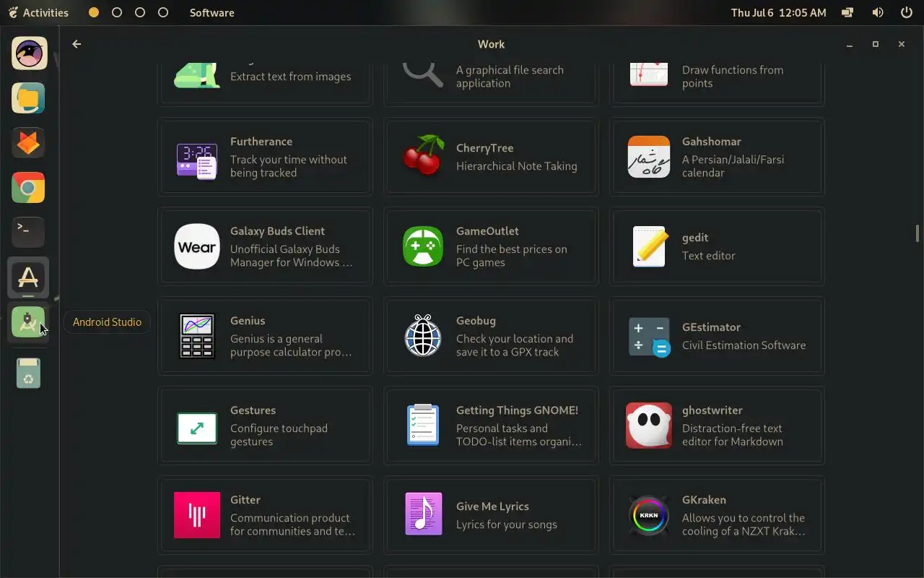Select the GEstimator calculator icon
The width and height of the screenshot is (924, 578).
(649, 336)
